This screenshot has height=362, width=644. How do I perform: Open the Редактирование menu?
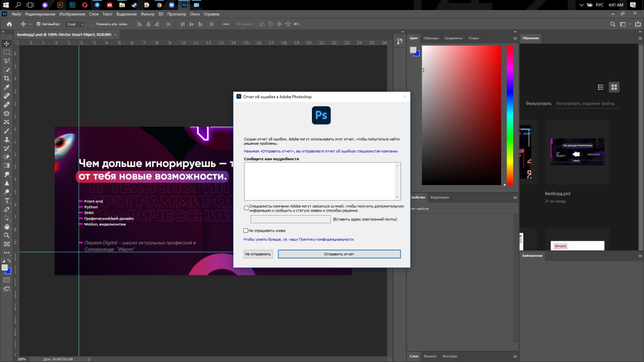(41, 14)
